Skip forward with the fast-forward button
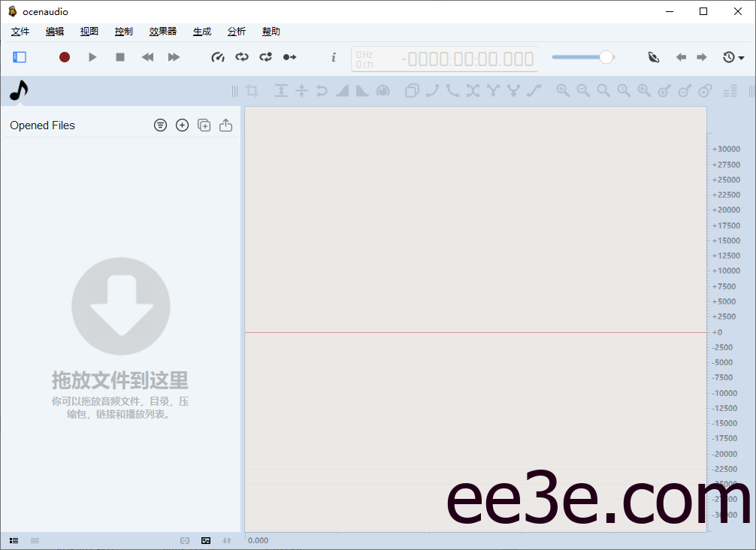756x550 pixels. coord(174,56)
